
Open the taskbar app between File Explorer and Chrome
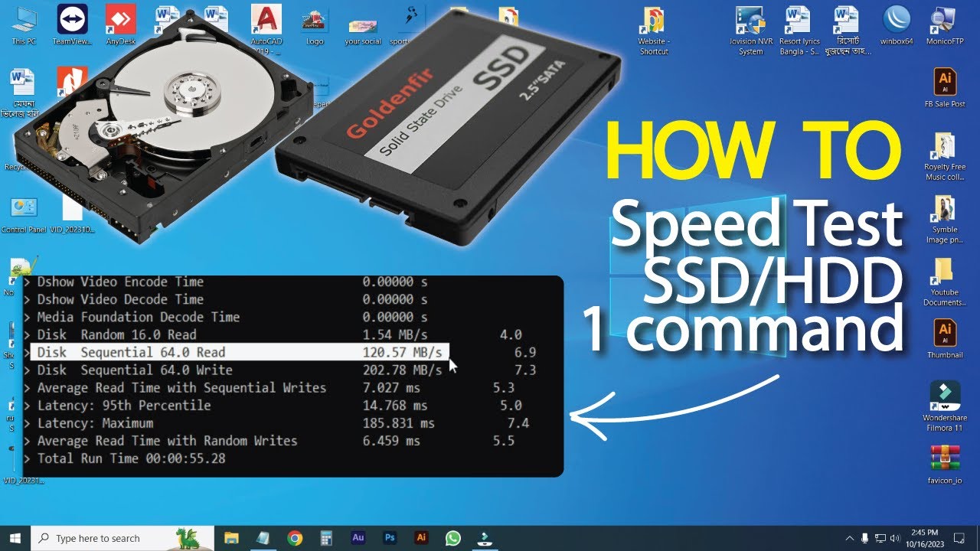[x=263, y=538]
